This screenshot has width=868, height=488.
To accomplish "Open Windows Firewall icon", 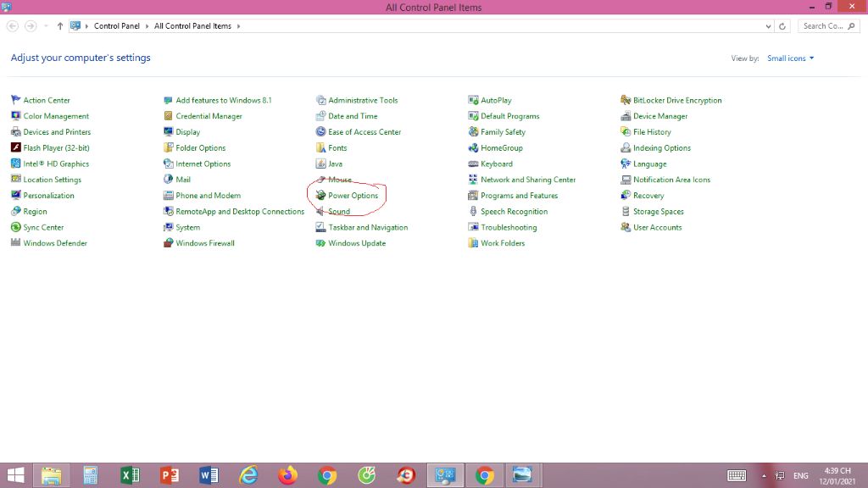I will tap(169, 243).
